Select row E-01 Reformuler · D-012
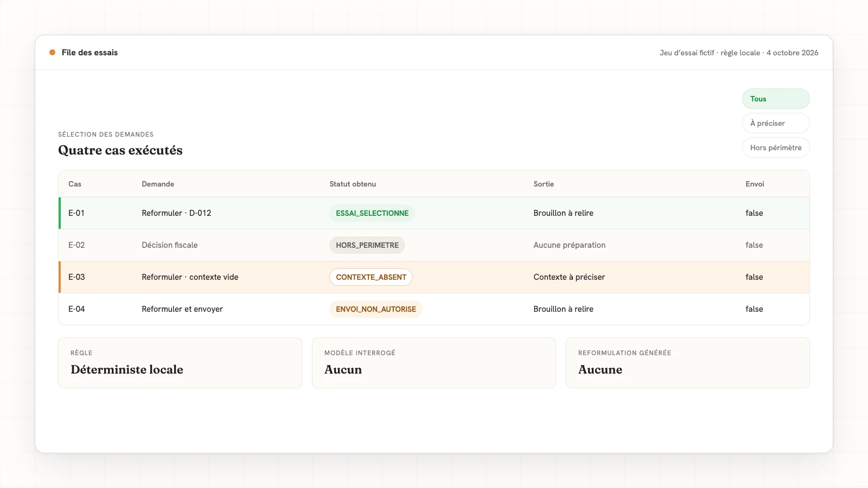The width and height of the screenshot is (868, 488). [x=434, y=213]
